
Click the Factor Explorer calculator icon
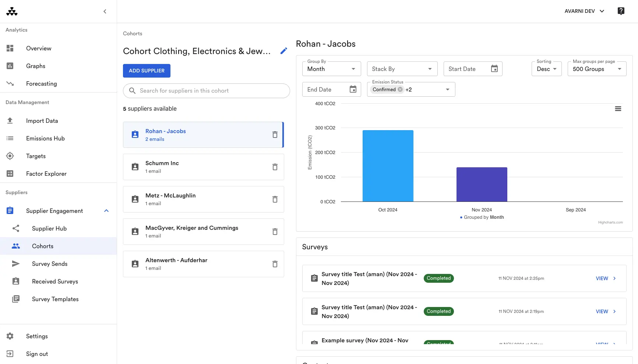(10, 174)
